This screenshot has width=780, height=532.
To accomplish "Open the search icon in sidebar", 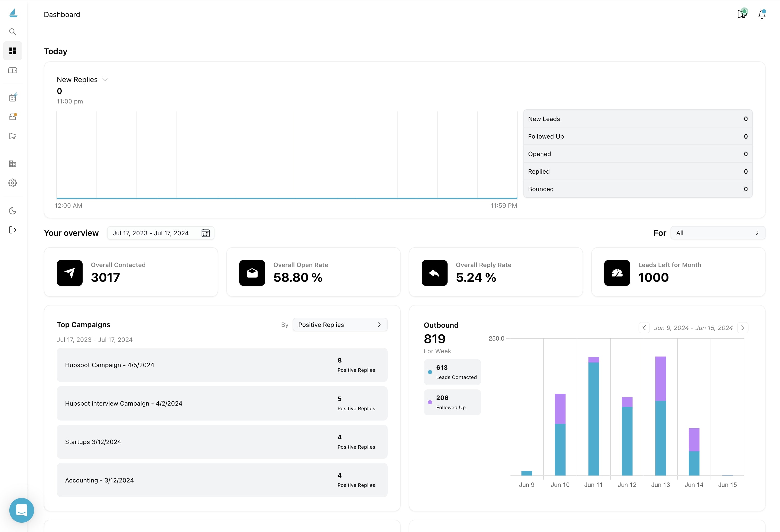I will (13, 32).
